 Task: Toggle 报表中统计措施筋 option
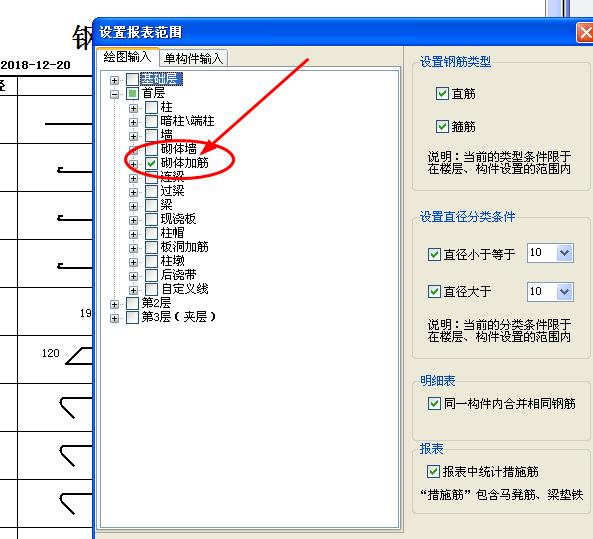(433, 471)
